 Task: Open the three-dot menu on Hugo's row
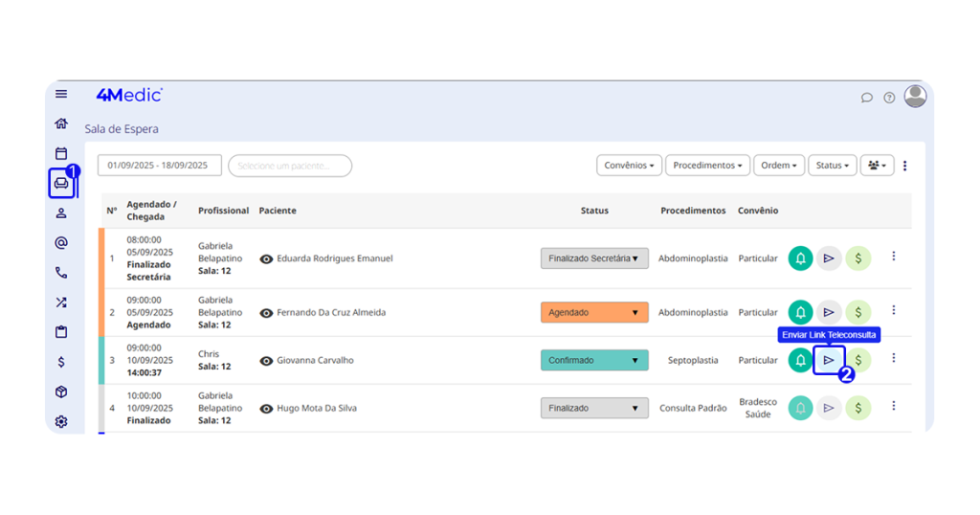(894, 406)
